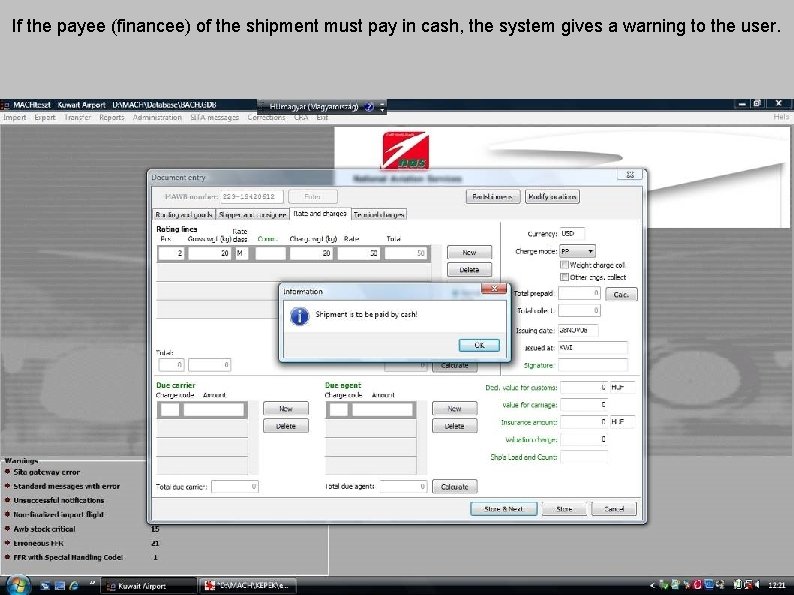Open the Help menu
This screenshot has width=794, height=595.
pyautogui.click(x=781, y=117)
